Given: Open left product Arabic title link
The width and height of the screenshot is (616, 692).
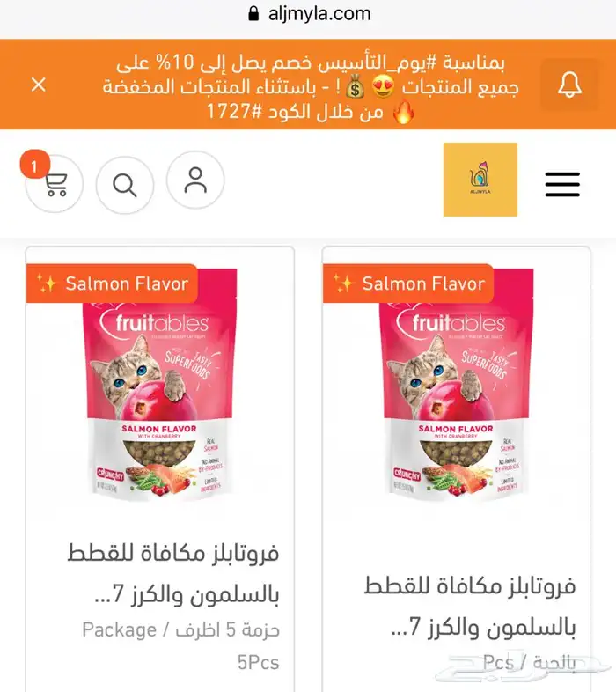Looking at the screenshot, I should tap(173, 573).
